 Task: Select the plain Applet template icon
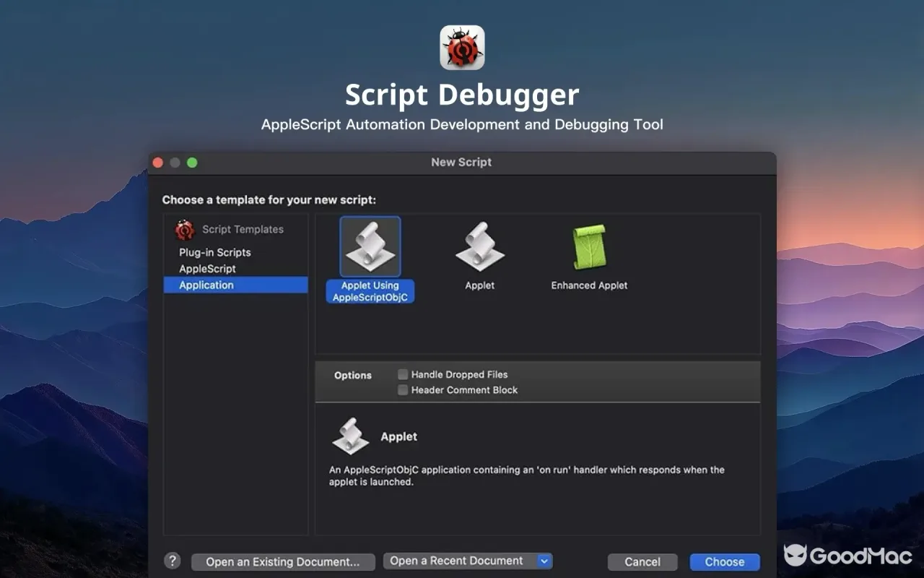480,246
